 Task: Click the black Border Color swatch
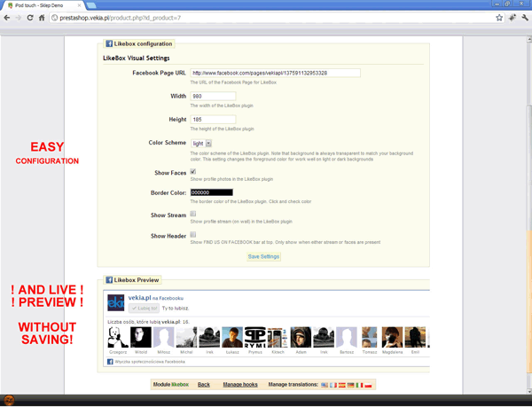[211, 192]
